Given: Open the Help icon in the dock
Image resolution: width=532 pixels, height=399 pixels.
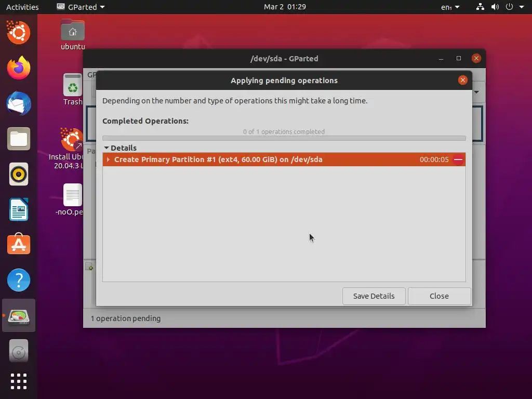Looking at the screenshot, I should coord(19,280).
